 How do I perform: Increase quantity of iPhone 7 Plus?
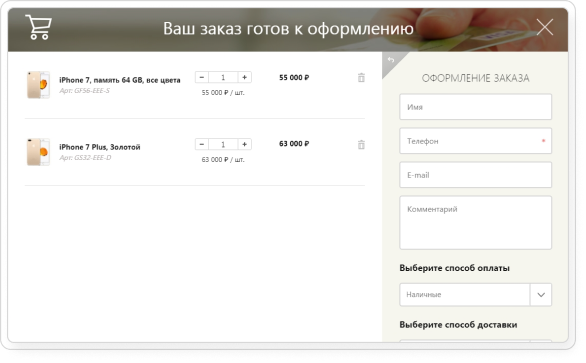(x=244, y=144)
